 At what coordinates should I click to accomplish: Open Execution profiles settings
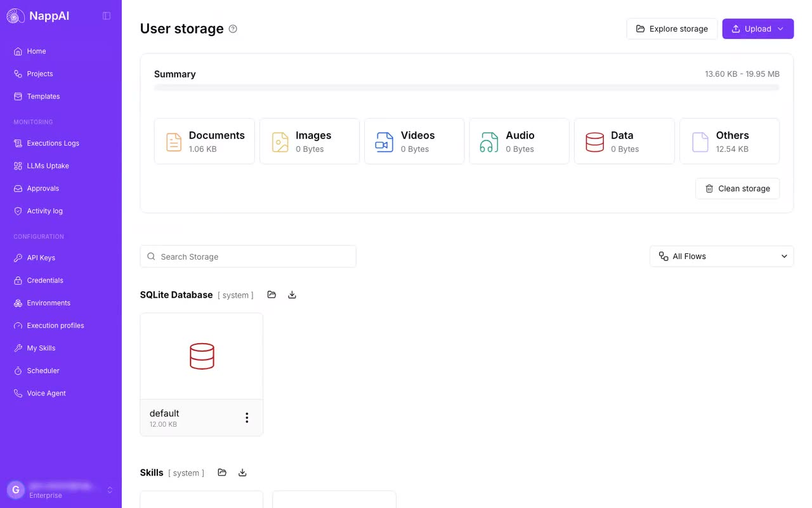61,326
